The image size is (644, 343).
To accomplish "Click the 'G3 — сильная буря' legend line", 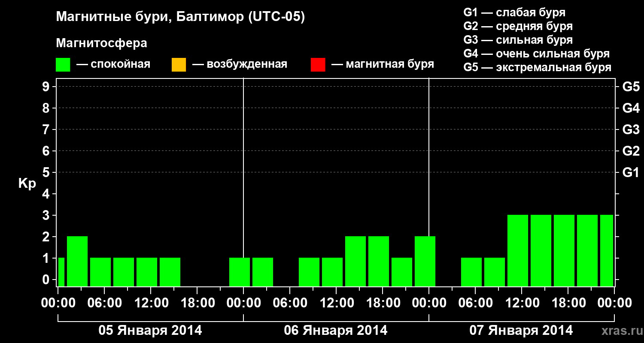I will point(518,40).
